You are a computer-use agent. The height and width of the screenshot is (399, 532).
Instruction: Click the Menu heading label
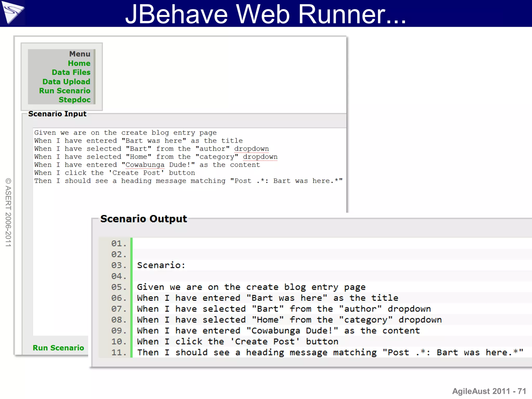coord(79,54)
